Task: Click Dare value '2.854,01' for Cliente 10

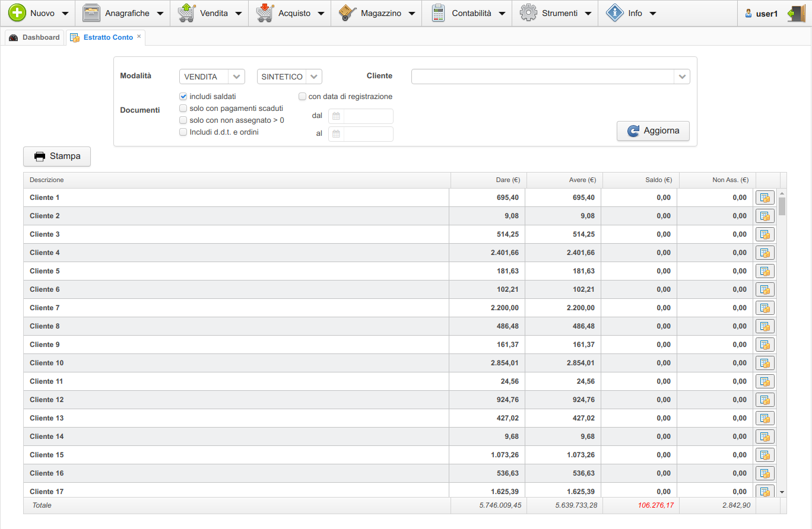Action: click(505, 363)
